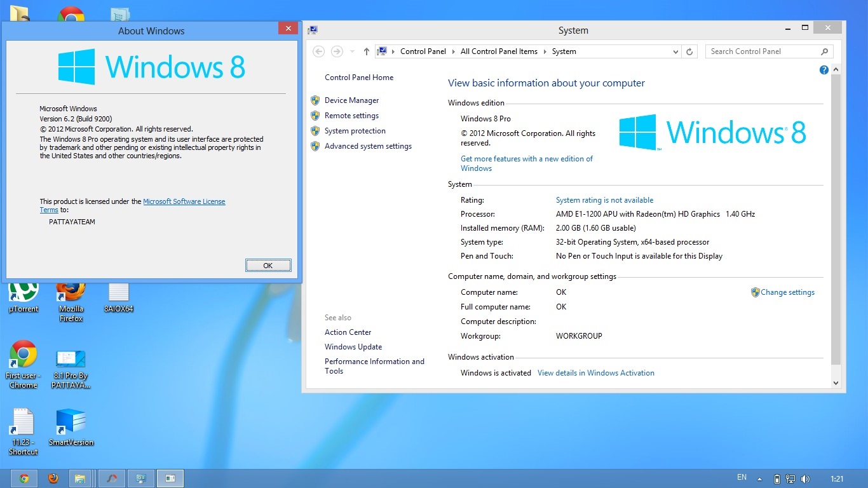Click the network icon in the system tray
This screenshot has height=488, width=868.
click(790, 478)
